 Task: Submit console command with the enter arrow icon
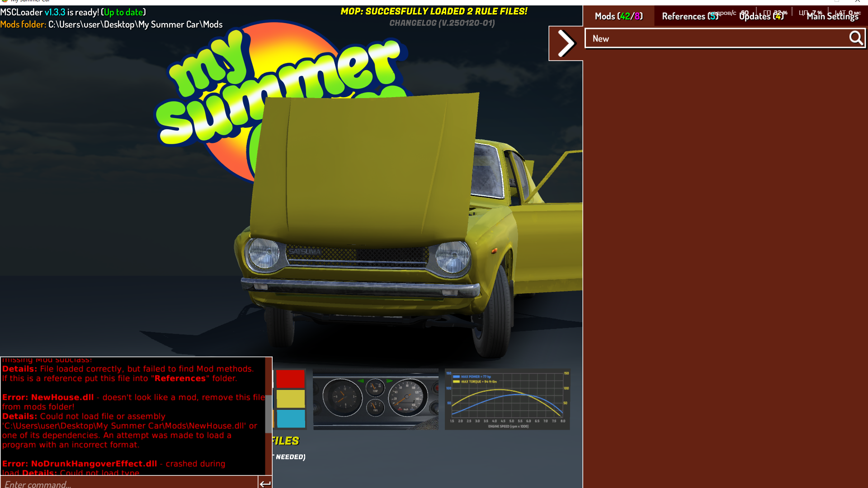[x=265, y=483]
